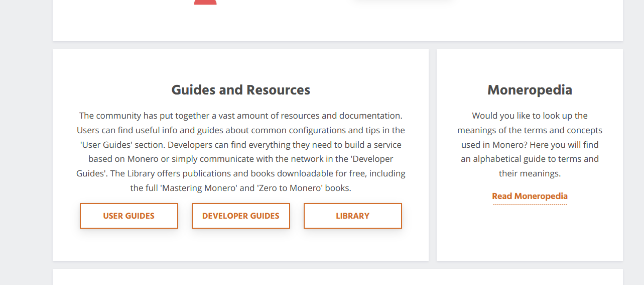Click the Moneropedia card heading
Viewport: 644px width, 285px height.
click(x=530, y=90)
